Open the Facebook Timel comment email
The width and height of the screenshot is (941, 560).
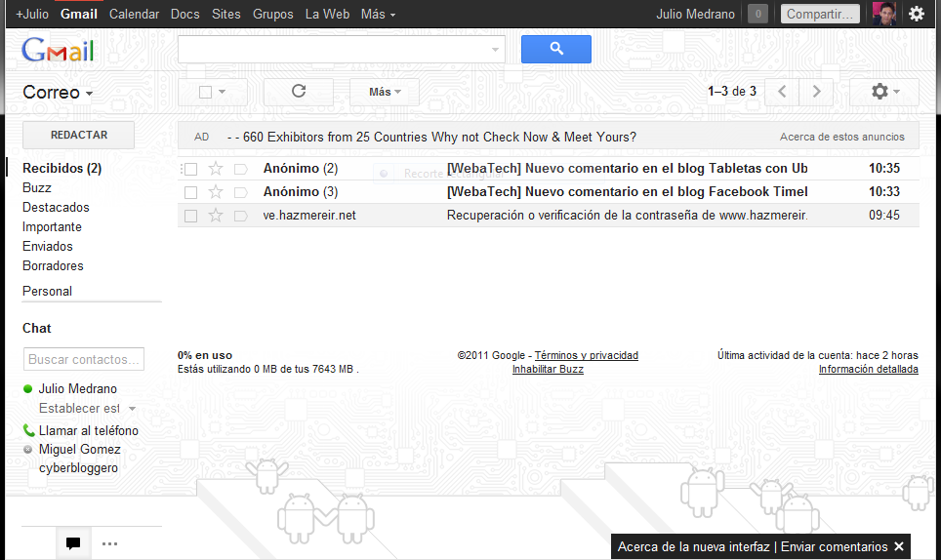coord(627,192)
